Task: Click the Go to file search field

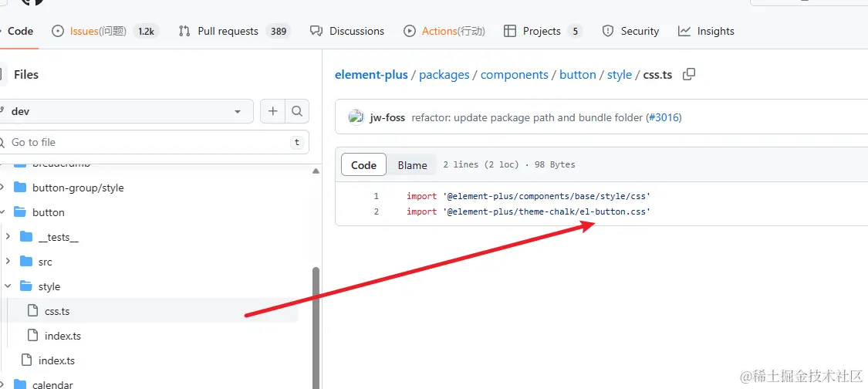Action: [147, 142]
